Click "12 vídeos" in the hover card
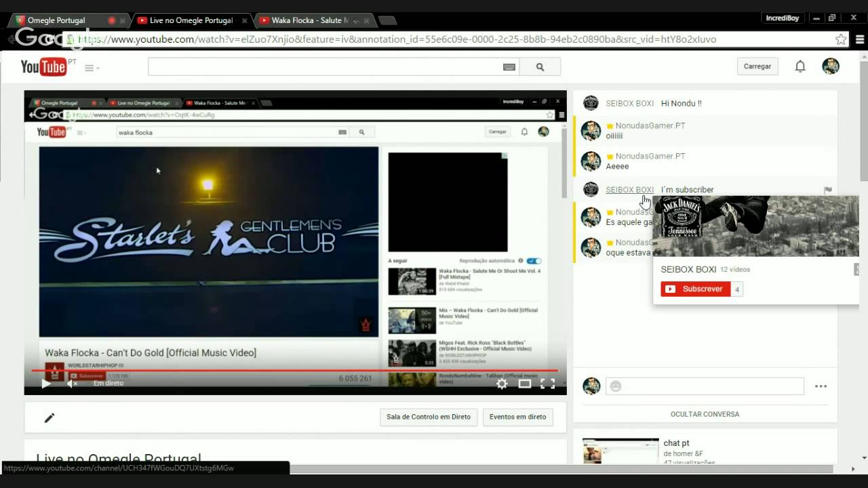This screenshot has width=868, height=488. pyautogui.click(x=734, y=270)
